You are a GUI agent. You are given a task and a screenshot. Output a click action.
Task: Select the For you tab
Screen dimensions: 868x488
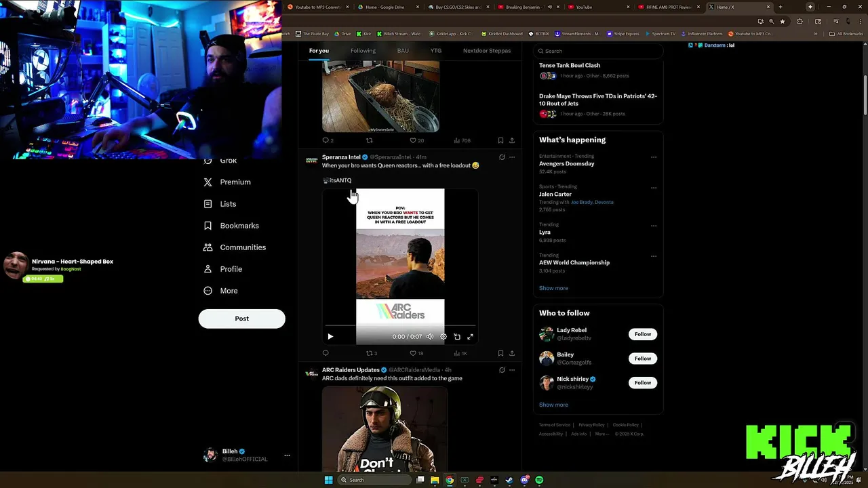pyautogui.click(x=319, y=51)
